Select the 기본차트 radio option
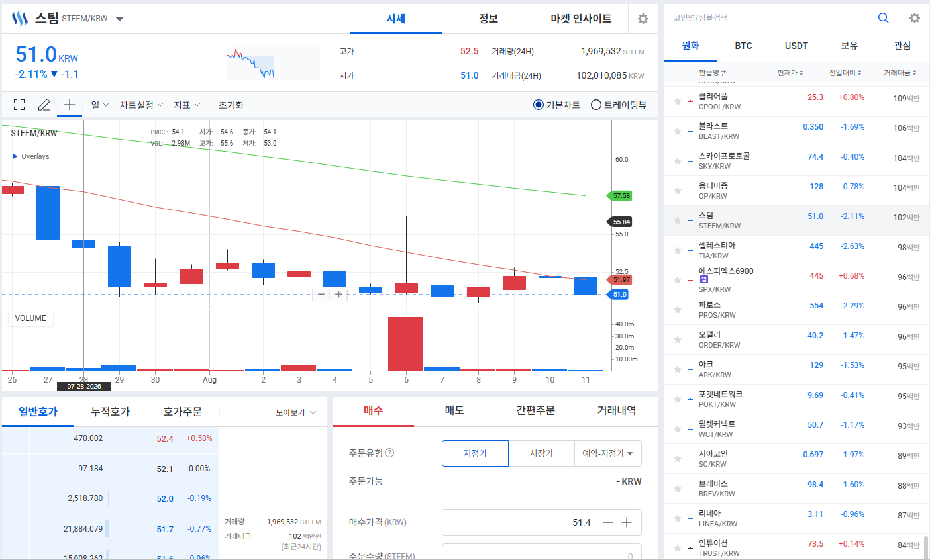930x560 pixels. [x=556, y=105]
